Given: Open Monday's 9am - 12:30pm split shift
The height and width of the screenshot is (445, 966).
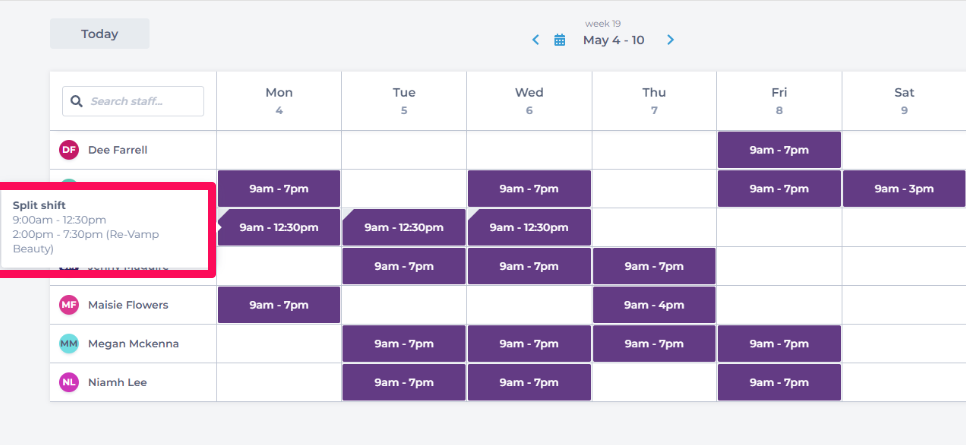Looking at the screenshot, I should 279,227.
